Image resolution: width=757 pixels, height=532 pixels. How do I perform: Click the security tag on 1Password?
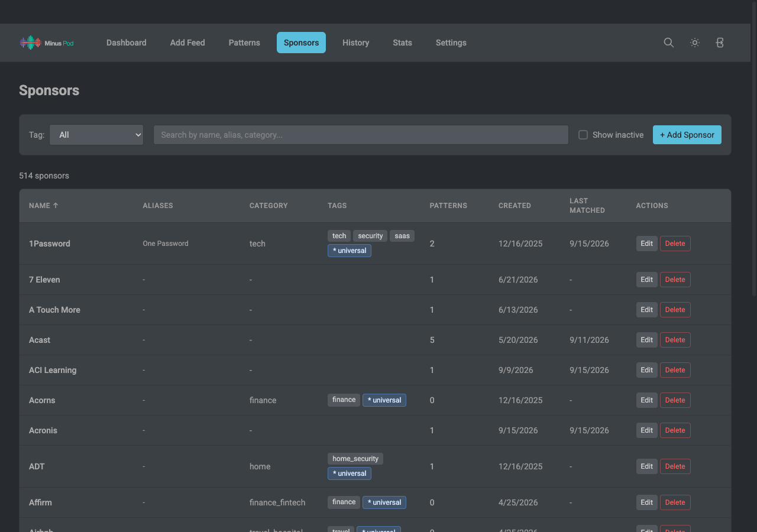click(370, 236)
